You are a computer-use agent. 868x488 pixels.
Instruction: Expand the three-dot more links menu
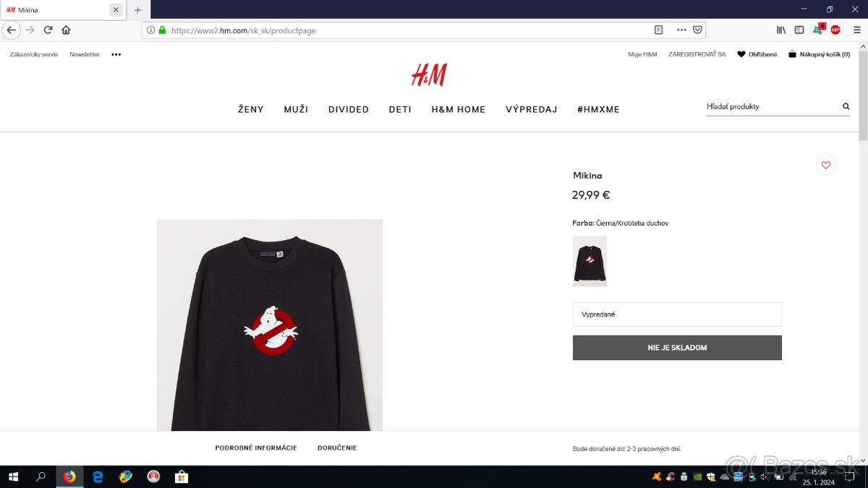(116, 54)
